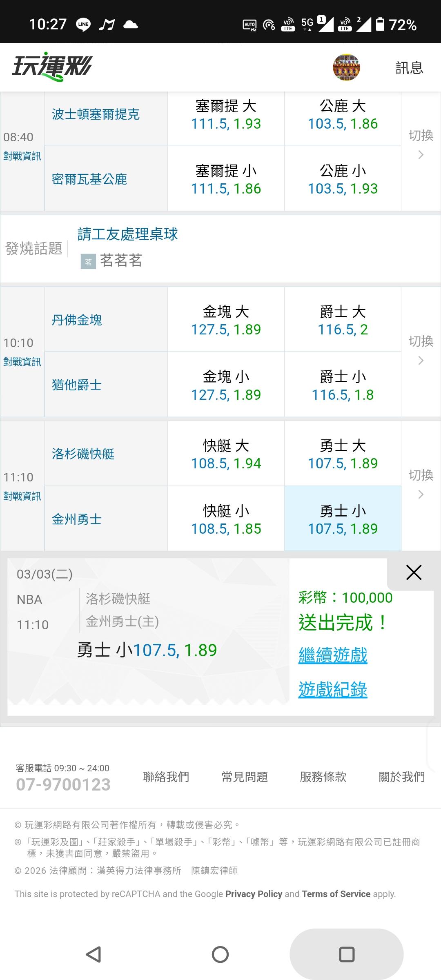Image resolution: width=441 pixels, height=980 pixels.
Task: Open the user profile avatar
Action: pos(346,67)
